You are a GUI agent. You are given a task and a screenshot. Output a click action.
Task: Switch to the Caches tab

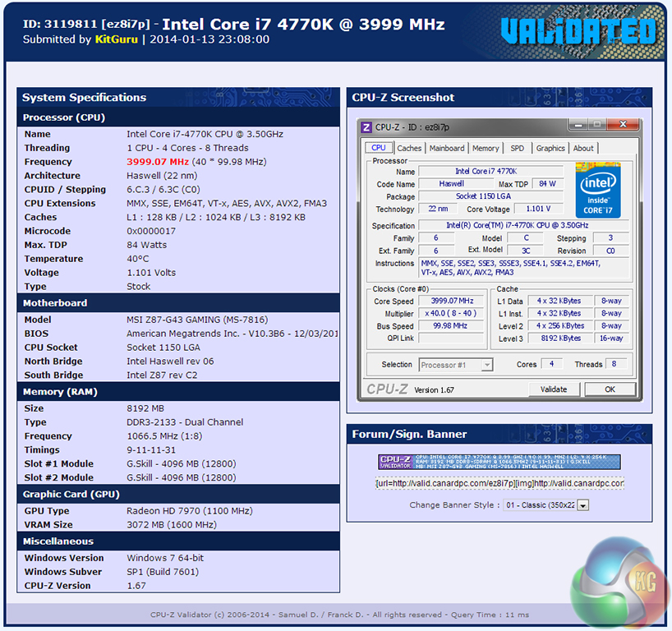[x=409, y=149]
